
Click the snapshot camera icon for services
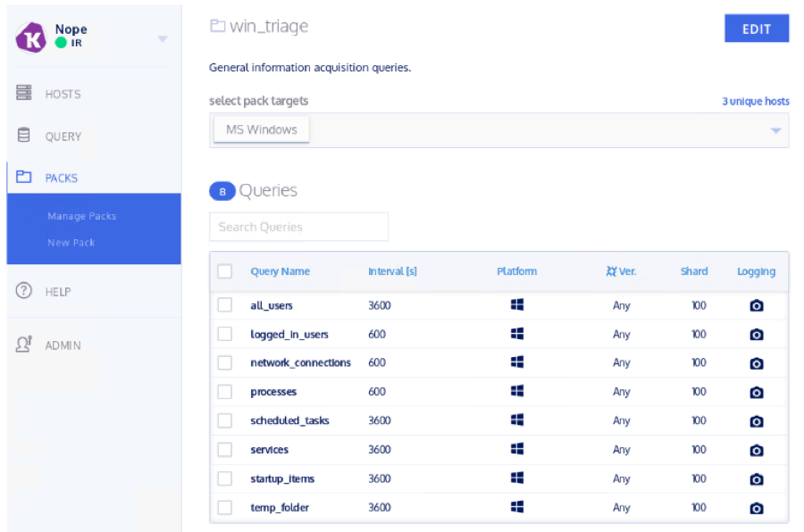point(757,450)
